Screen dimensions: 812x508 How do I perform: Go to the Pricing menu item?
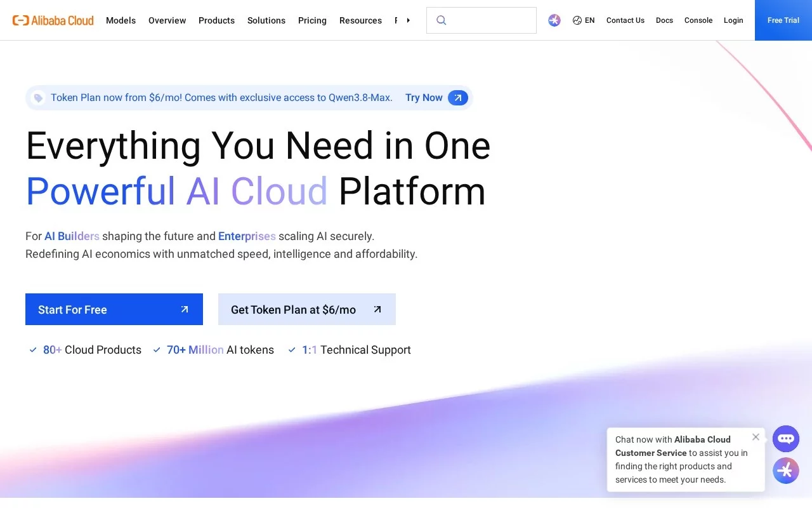pyautogui.click(x=312, y=20)
